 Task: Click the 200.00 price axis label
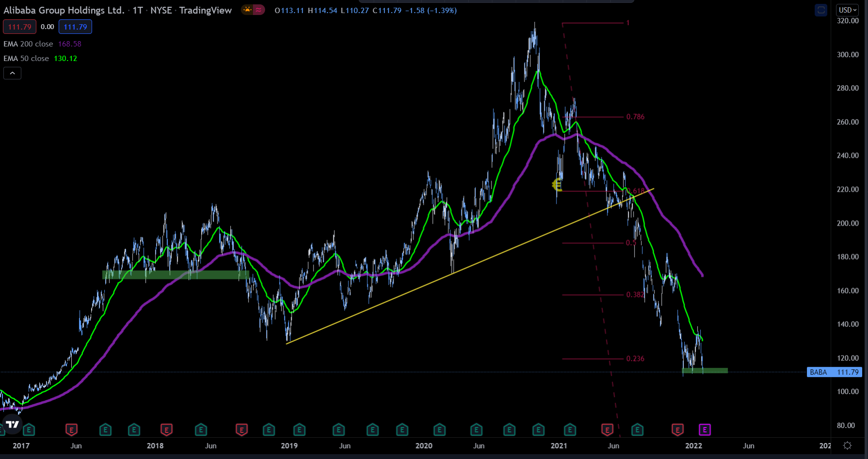pos(848,223)
